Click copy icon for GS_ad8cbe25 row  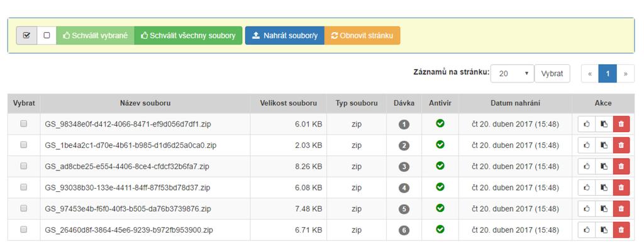coord(604,167)
